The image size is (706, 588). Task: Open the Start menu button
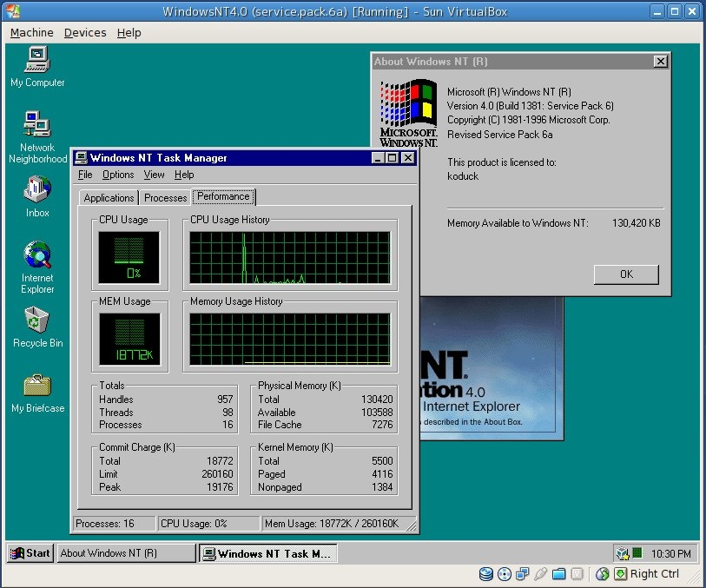pos(30,553)
